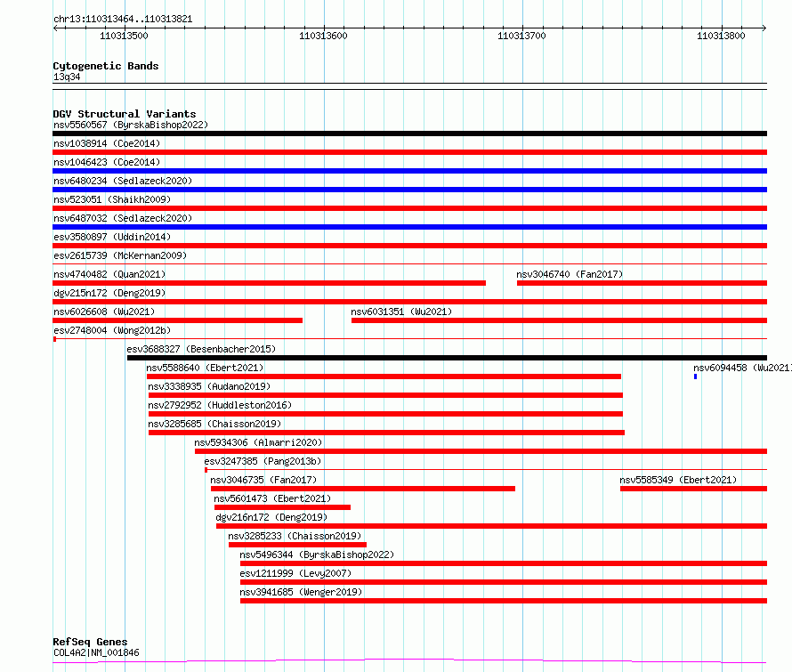The height and width of the screenshot is (672, 792).
Task: Select the red bar of nsv5601473
Action: pos(282,507)
